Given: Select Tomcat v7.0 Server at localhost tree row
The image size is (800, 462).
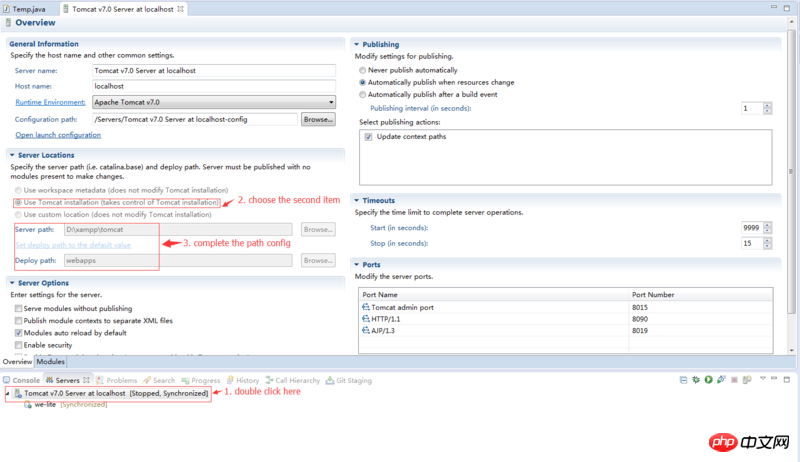Looking at the screenshot, I should point(111,394).
